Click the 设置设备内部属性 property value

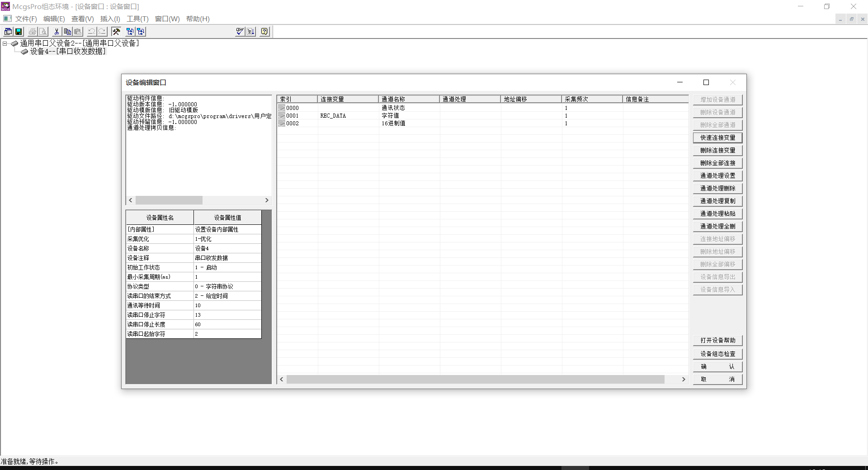(227, 229)
